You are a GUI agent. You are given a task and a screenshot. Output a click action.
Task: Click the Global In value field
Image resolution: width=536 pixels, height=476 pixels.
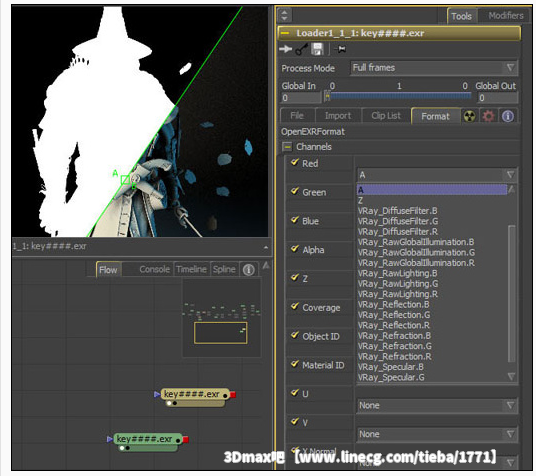click(301, 98)
